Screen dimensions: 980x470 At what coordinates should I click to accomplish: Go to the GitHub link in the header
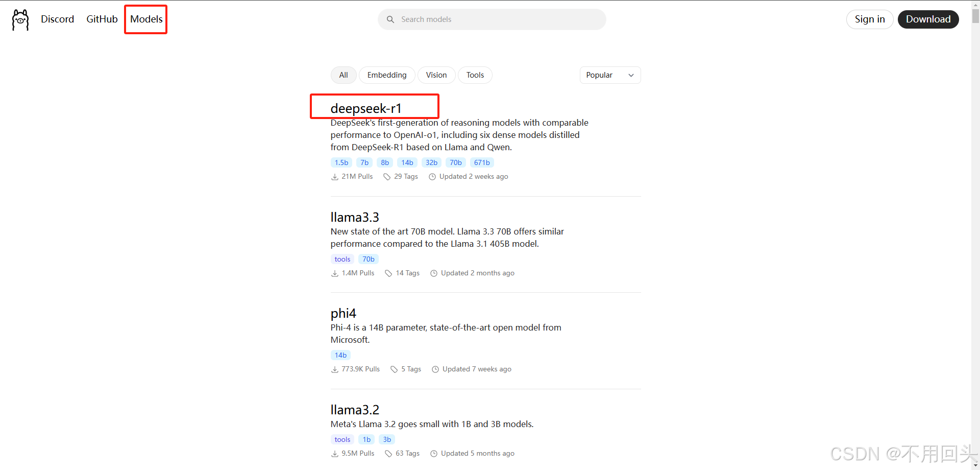point(102,19)
